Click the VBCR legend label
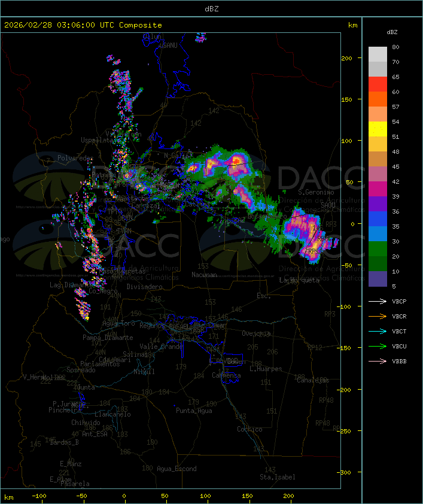This screenshot has height=504, width=423. [x=399, y=316]
